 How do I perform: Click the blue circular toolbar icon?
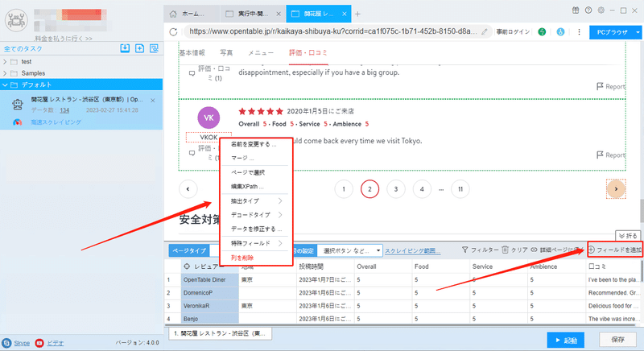pyautogui.click(x=560, y=31)
